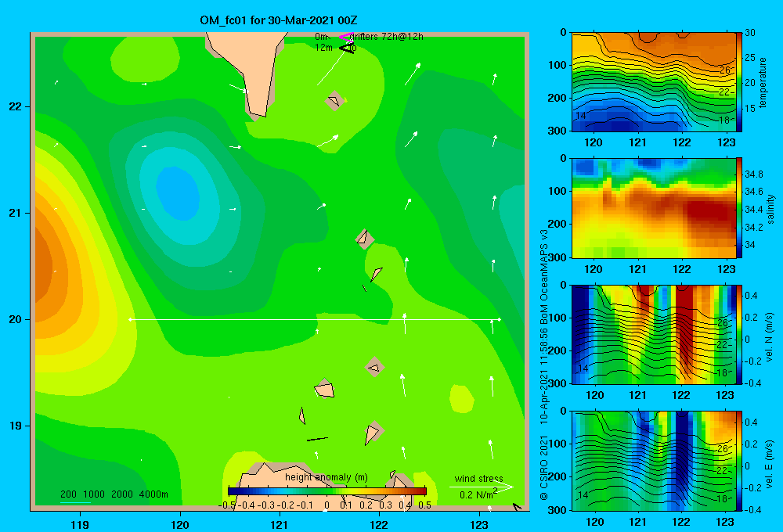Click the vel. E panel color bar

739,461
